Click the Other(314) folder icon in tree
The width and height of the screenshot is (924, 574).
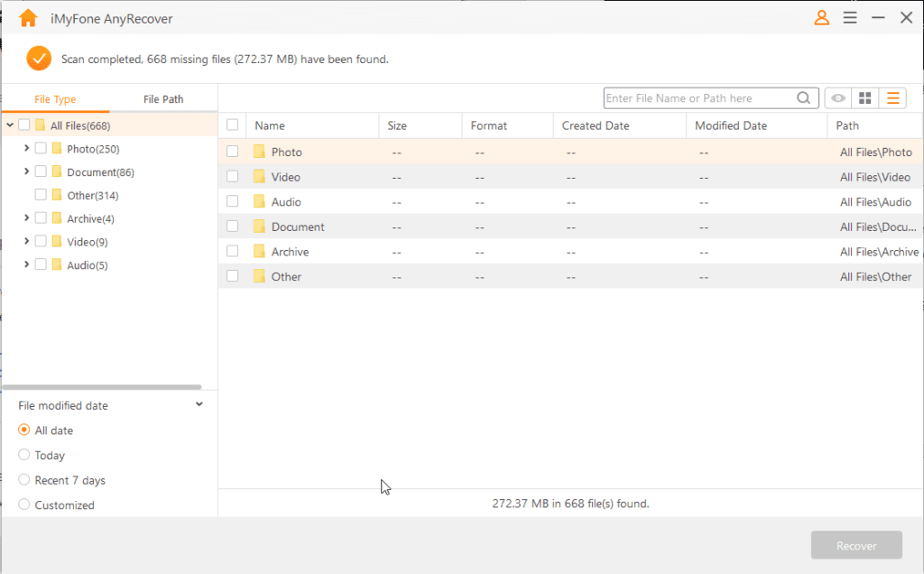point(57,194)
